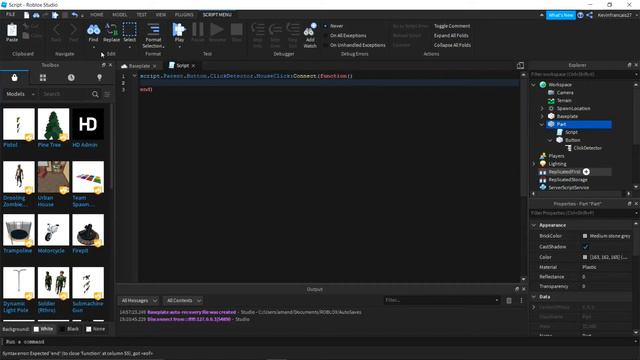Image resolution: width=640 pixels, height=360 pixels.
Task: Open the PLUGINS ribbon tab
Action: (x=184, y=15)
